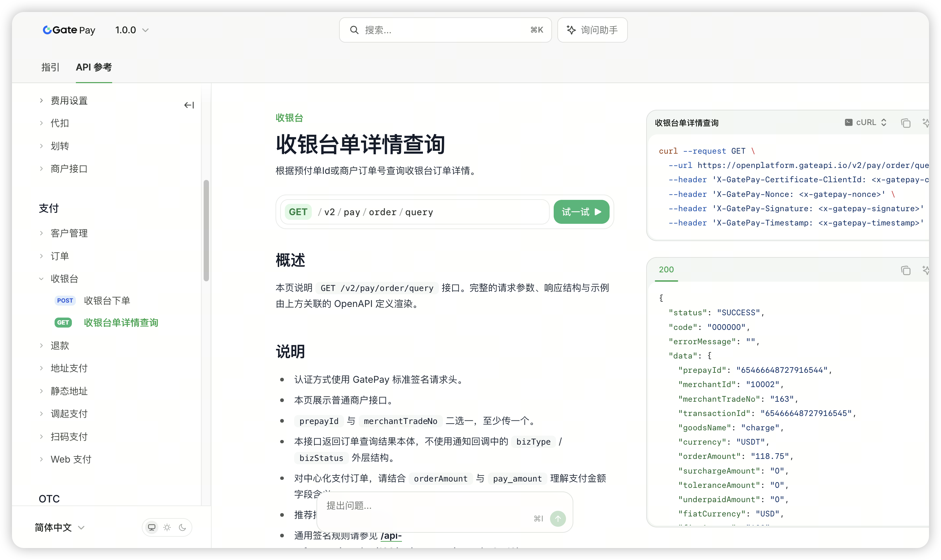Focus the 提出问题 input box

(427, 505)
